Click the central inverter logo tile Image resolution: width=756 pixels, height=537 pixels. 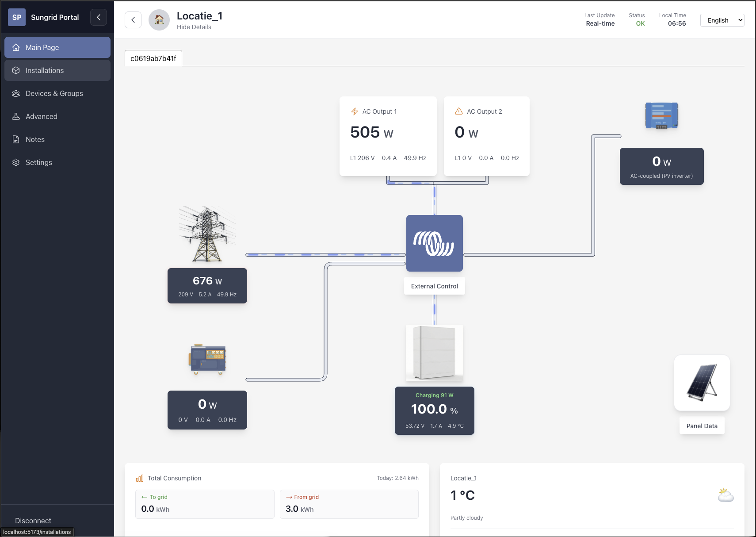[434, 243]
